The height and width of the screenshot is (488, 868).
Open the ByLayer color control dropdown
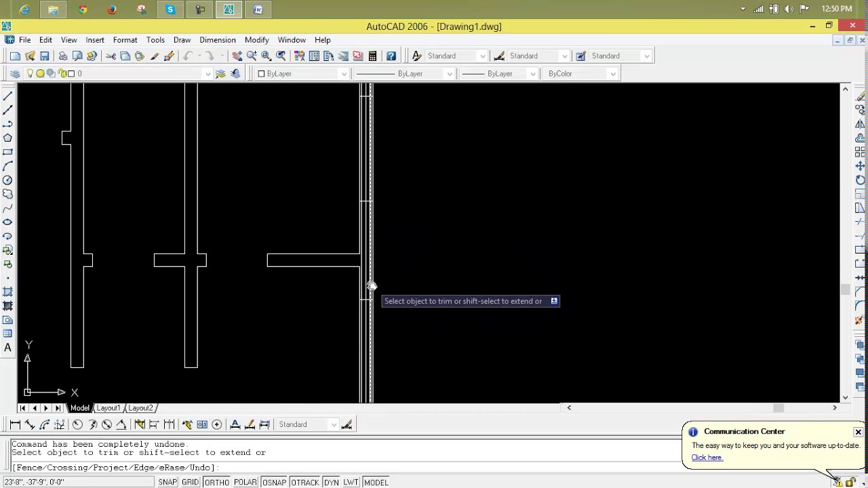tap(344, 74)
